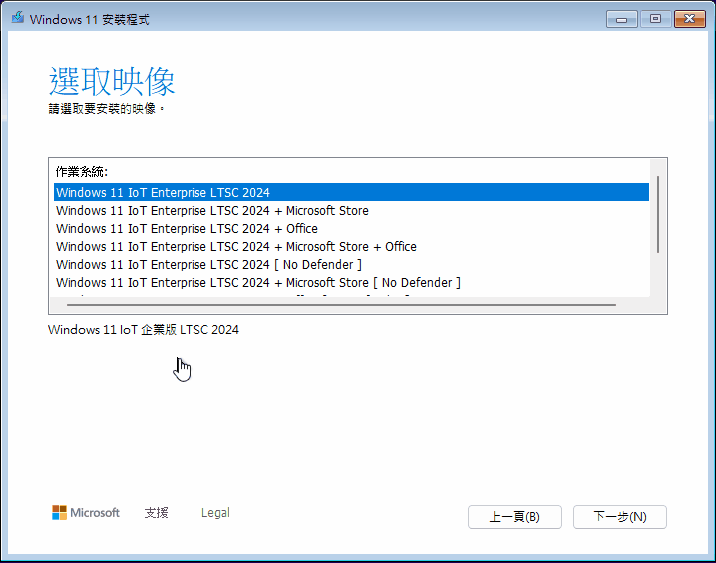
Task: Click the 作業系統 column header
Action: click(x=81, y=172)
